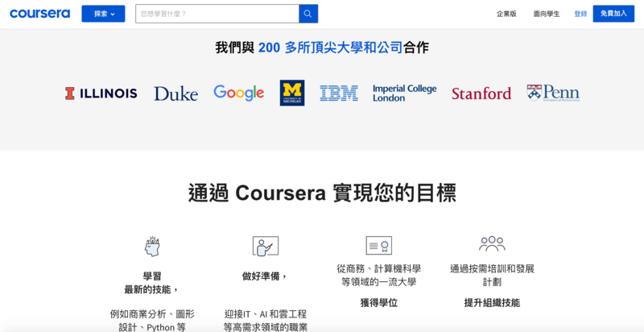This screenshot has width=644, height=332.
Task: Open the 企業版 navigation item
Action: pyautogui.click(x=506, y=14)
